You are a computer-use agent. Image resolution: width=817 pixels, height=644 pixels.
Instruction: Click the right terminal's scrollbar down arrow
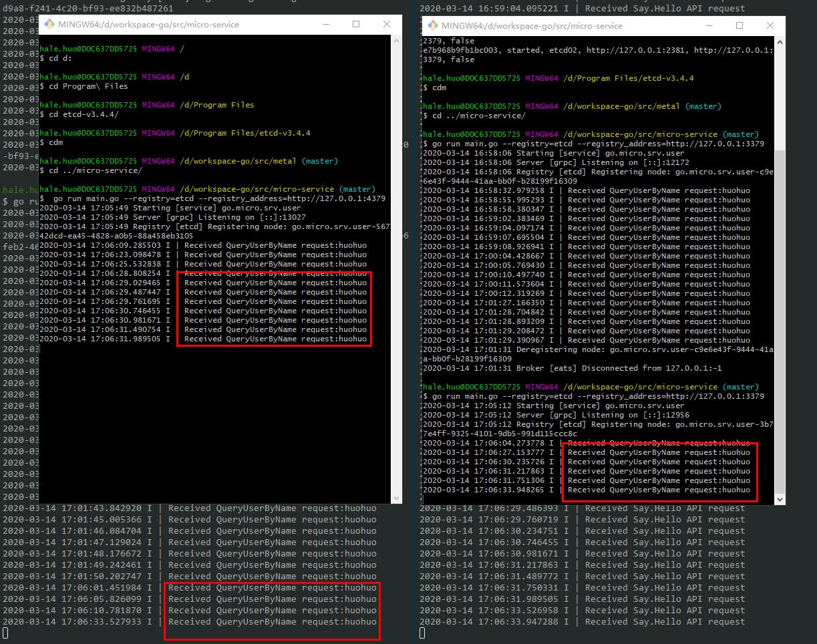click(780, 498)
